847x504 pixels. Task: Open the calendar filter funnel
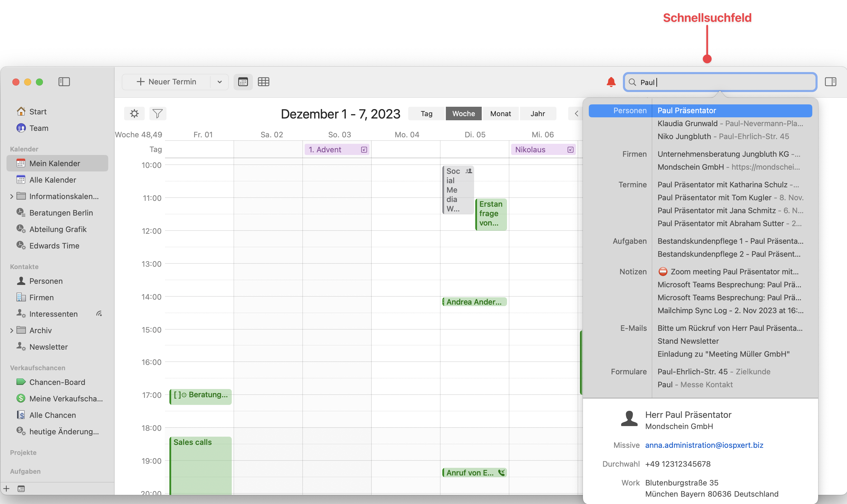[158, 114]
